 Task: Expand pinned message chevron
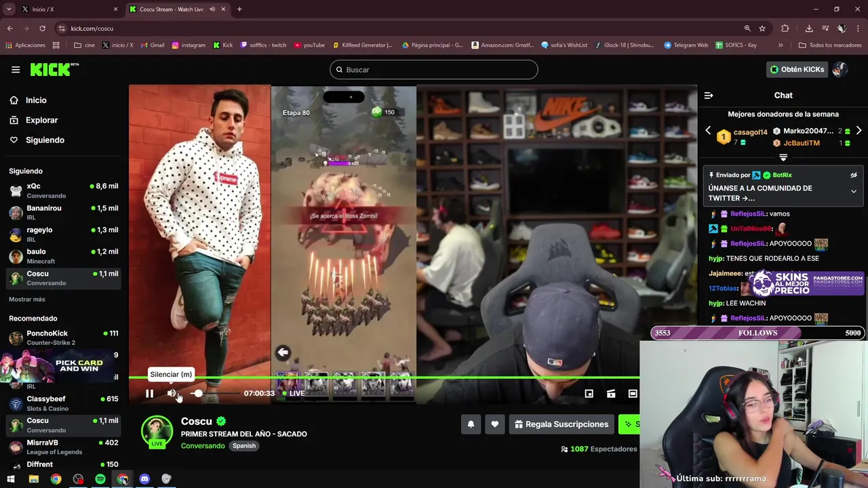coord(854,192)
